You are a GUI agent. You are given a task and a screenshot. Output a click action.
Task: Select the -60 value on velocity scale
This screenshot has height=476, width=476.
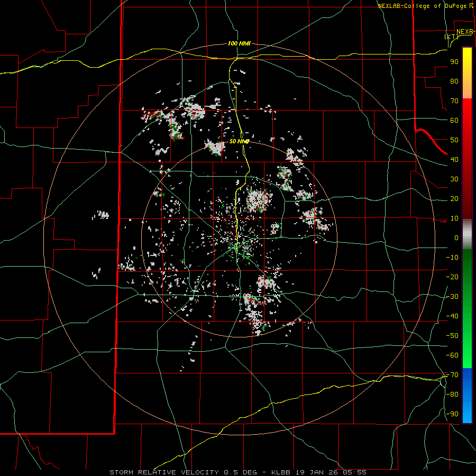coord(452,355)
